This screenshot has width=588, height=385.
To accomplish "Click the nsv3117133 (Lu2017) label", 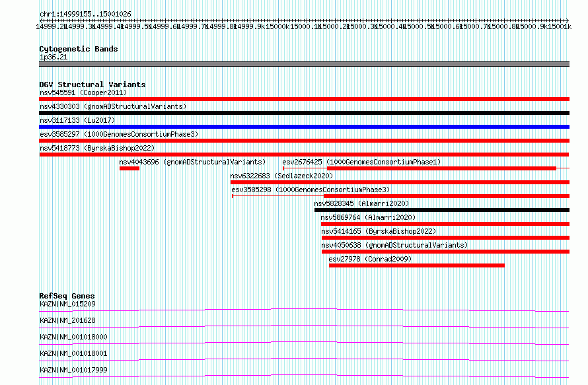I will [x=77, y=120].
